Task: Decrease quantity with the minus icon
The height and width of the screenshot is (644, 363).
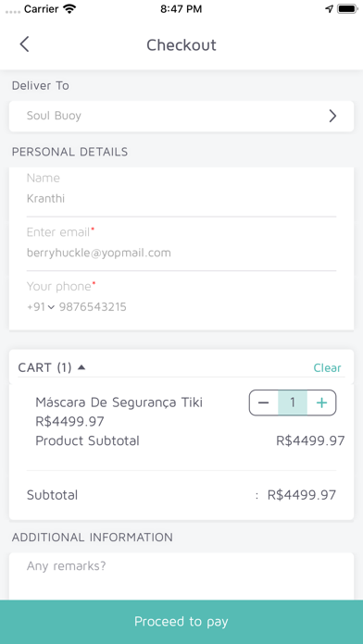Action: coord(264,402)
